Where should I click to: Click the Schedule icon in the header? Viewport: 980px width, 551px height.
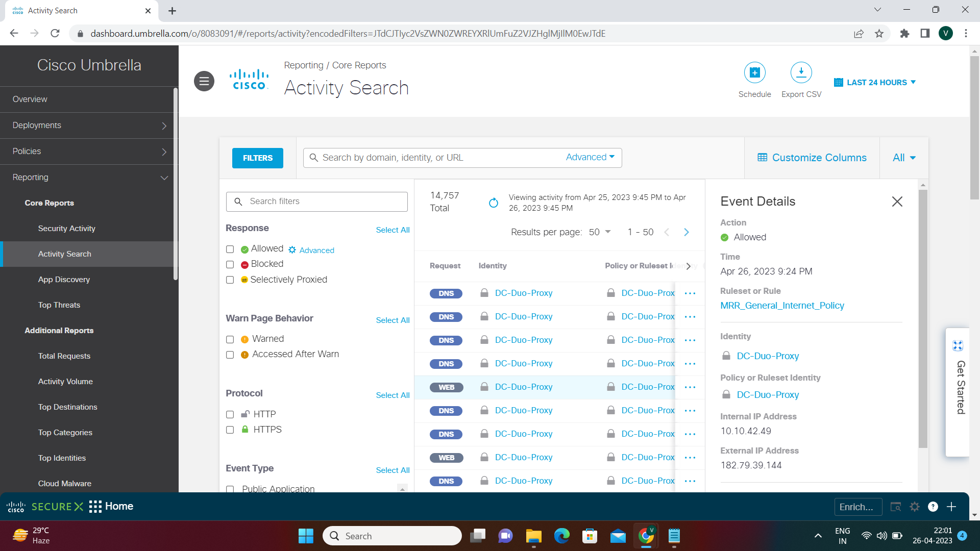click(754, 72)
